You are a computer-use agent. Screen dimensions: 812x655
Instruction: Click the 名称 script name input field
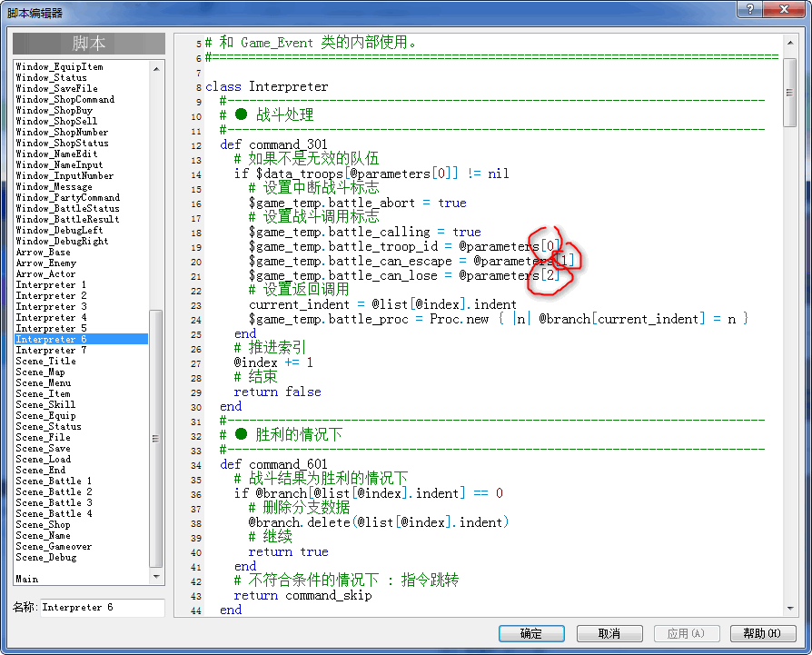coord(103,608)
